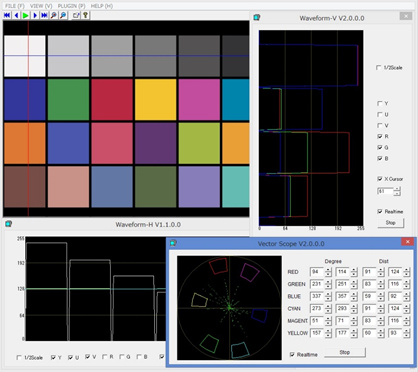Click the yellow color patch in chart
418x372 pixels.
pyautogui.click(x=156, y=99)
